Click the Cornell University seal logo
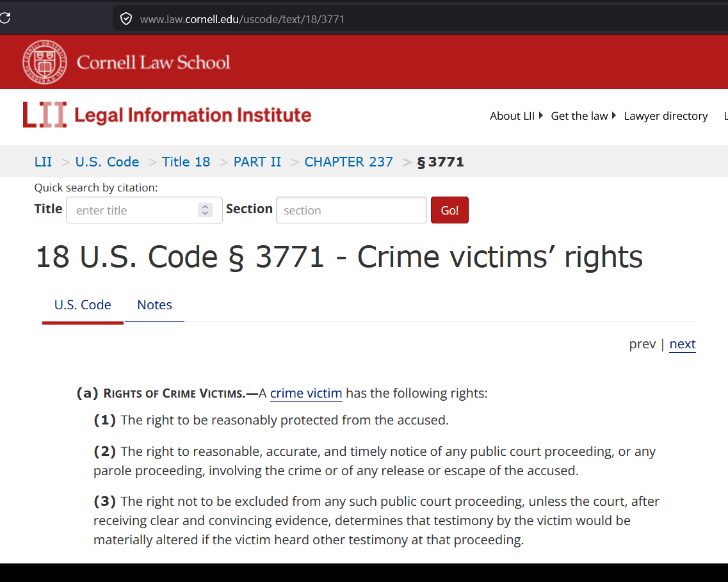The width and height of the screenshot is (728, 582). tap(45, 61)
